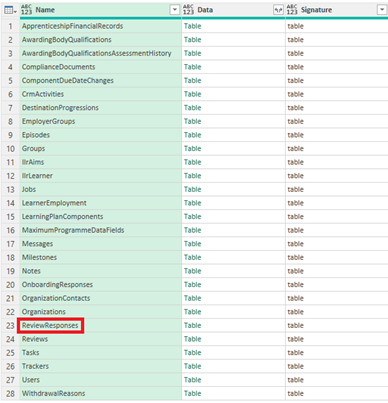
Task: Click the Data column data type icon
Action: pos(188,10)
